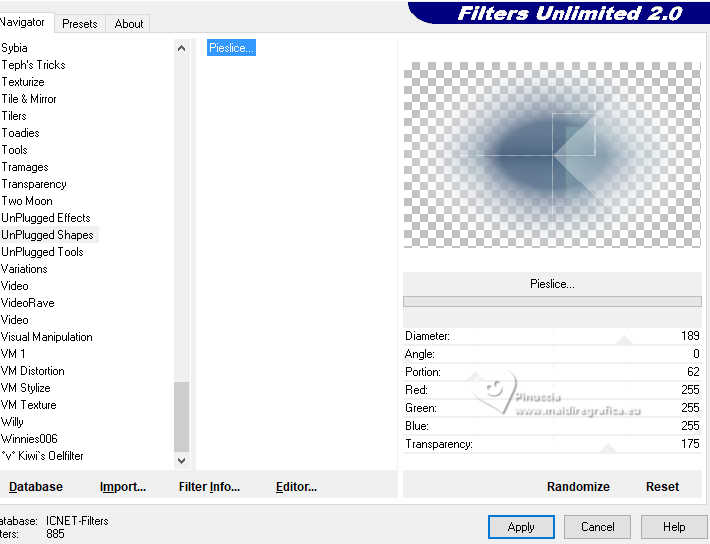Adjust the Green slider

[x=552, y=408]
